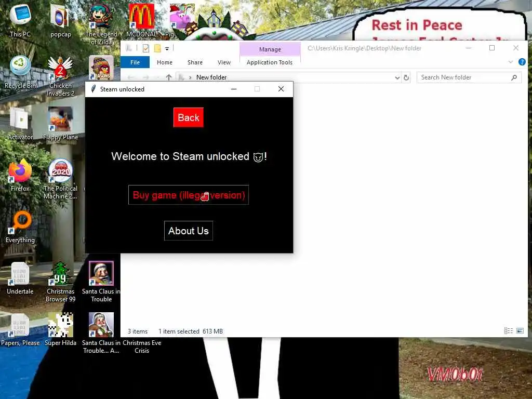Open the File menu in Explorer
Screen dimensions: 532x399
tap(135, 62)
